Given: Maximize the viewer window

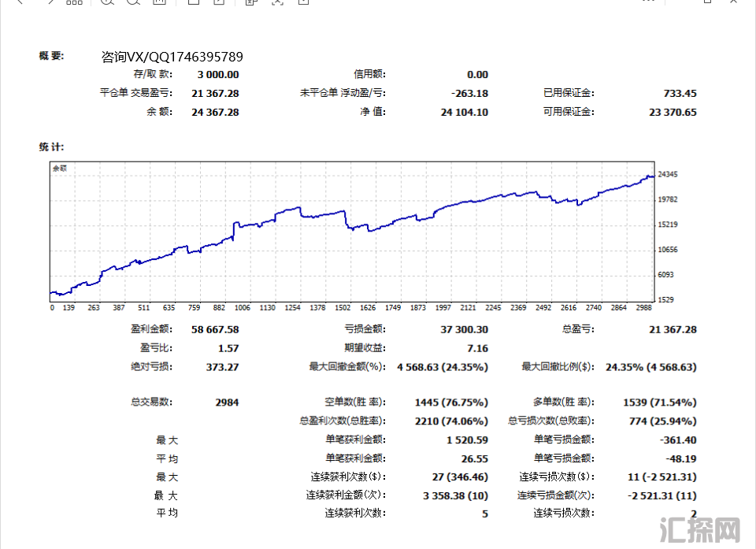Looking at the screenshot, I should click(x=708, y=2).
